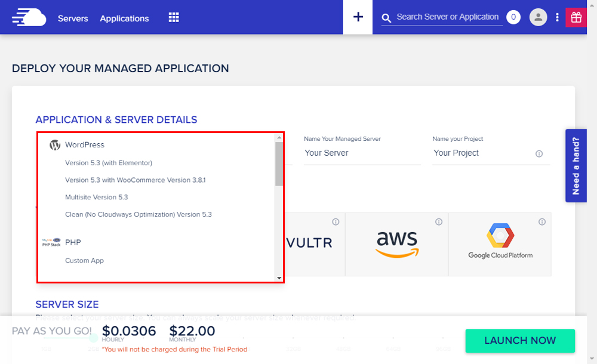Viewport: 597px width, 364px height.
Task: Click the page scrollbar down arrow
Action: pyautogui.click(x=592, y=359)
